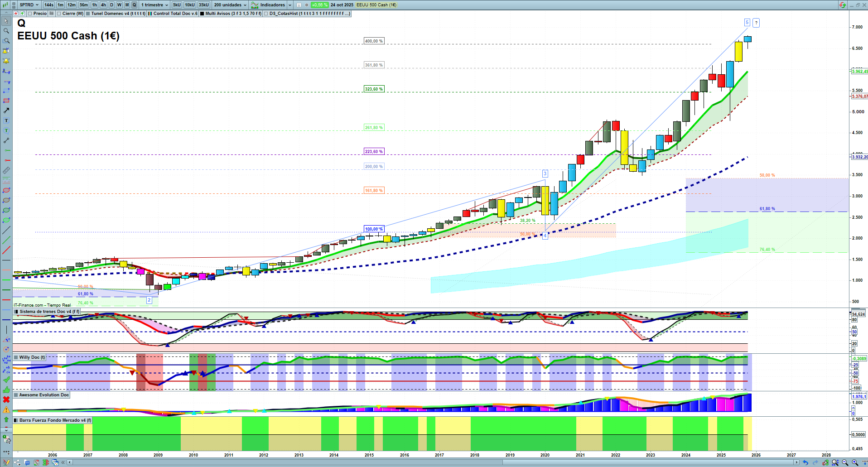
Task: Undo last action with blue arrow icon
Action: point(805,462)
